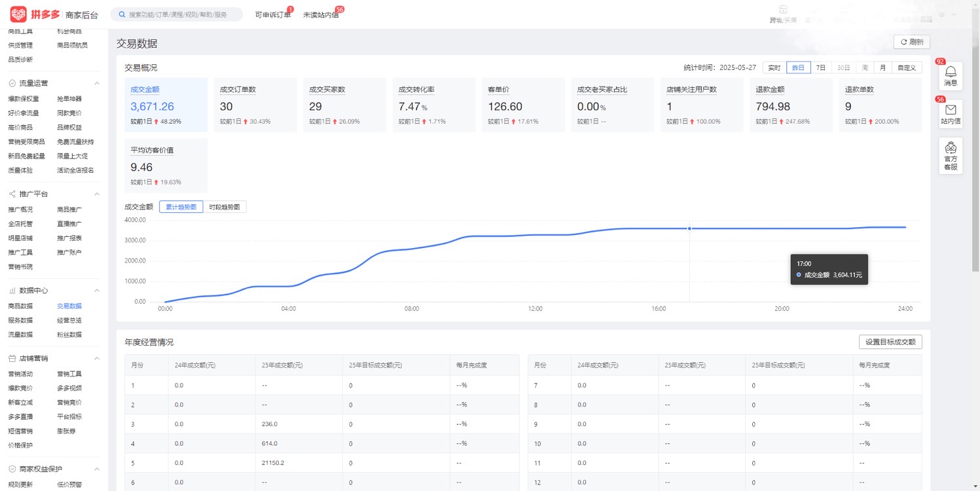Choose the 自定义 custom time range

pyautogui.click(x=907, y=67)
